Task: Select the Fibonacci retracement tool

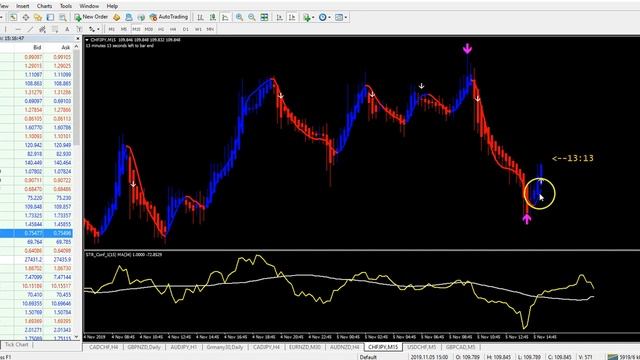Action: click(x=55, y=29)
